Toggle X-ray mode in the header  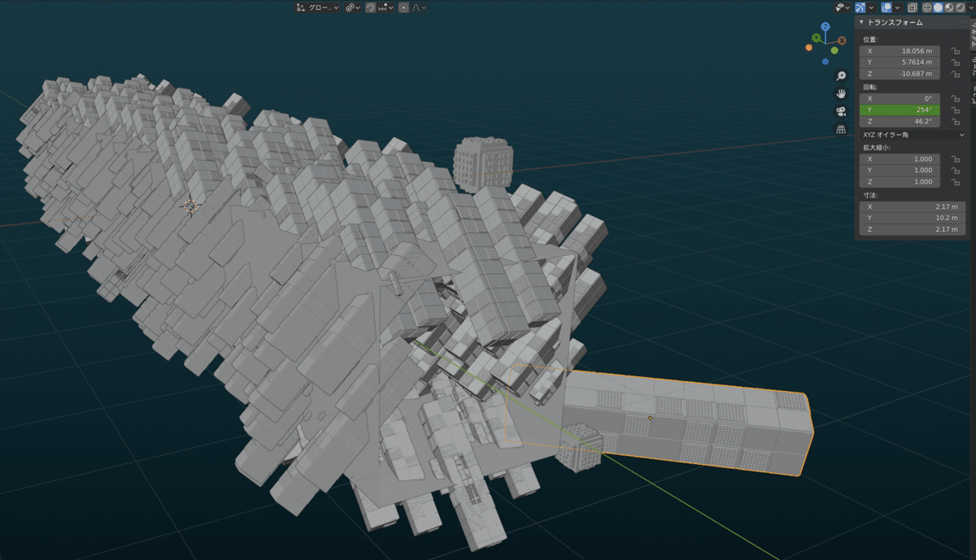913,7
